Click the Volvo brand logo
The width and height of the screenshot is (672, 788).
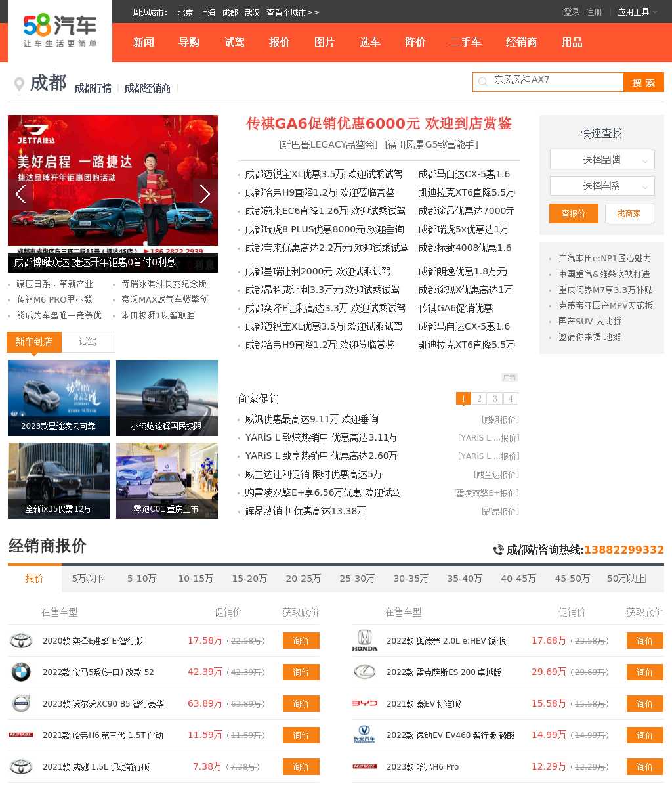coord(21,703)
